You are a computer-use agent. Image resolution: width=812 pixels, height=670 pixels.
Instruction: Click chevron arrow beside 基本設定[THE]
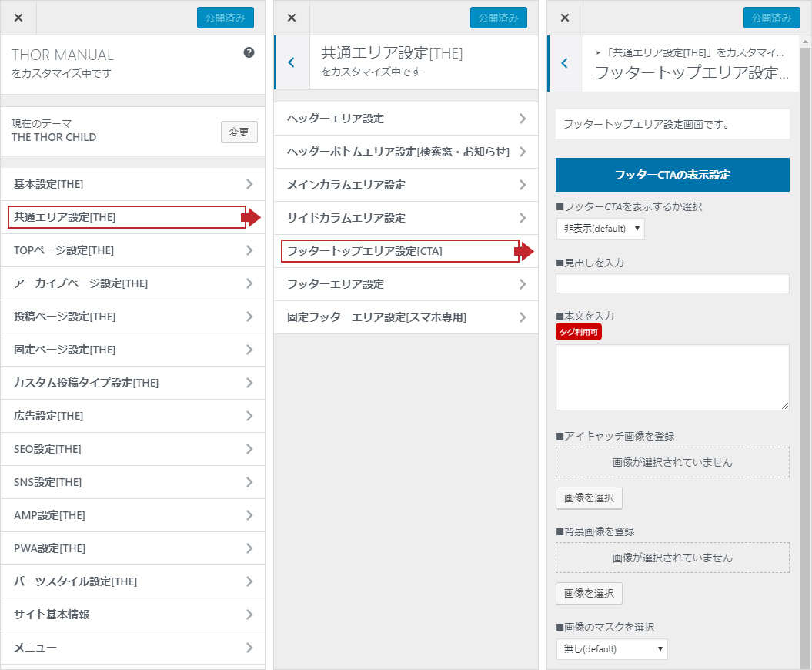pos(249,184)
